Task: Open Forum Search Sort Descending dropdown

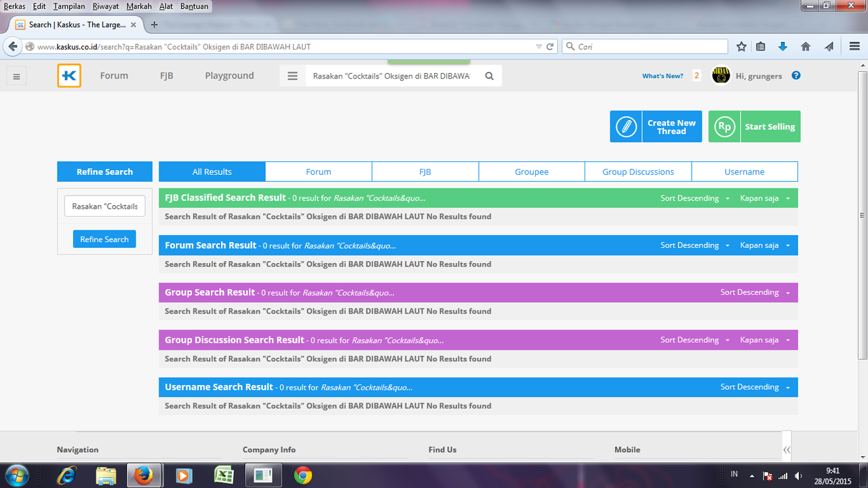Action: click(x=695, y=245)
